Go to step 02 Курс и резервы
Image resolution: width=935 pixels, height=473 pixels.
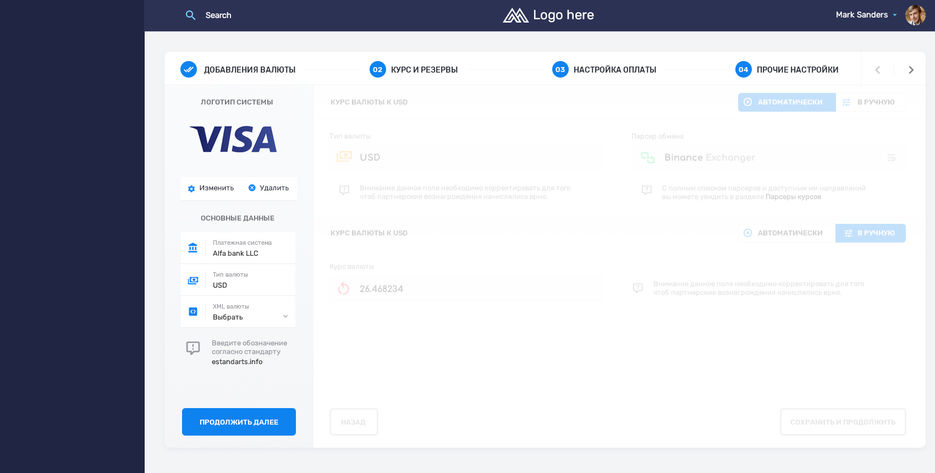(414, 70)
